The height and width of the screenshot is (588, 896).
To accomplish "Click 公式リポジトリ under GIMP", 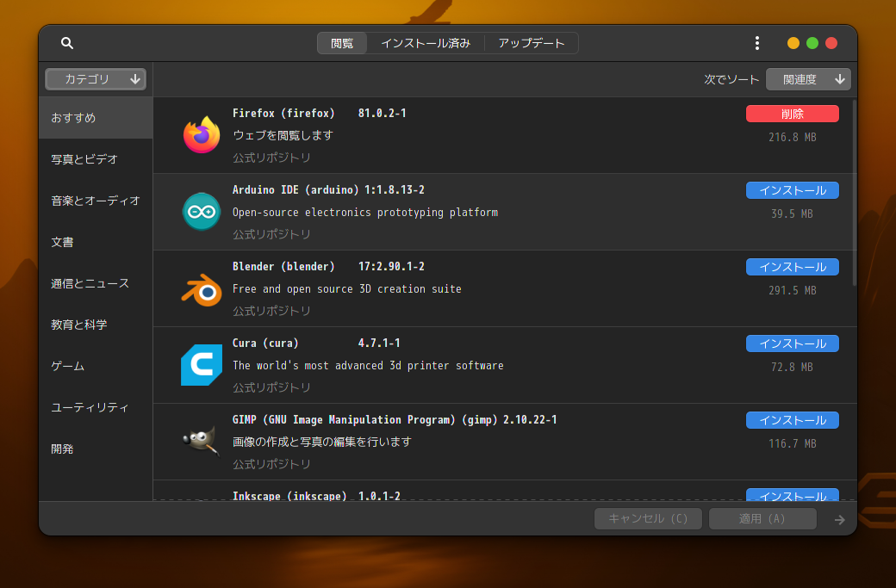I will pyautogui.click(x=271, y=464).
